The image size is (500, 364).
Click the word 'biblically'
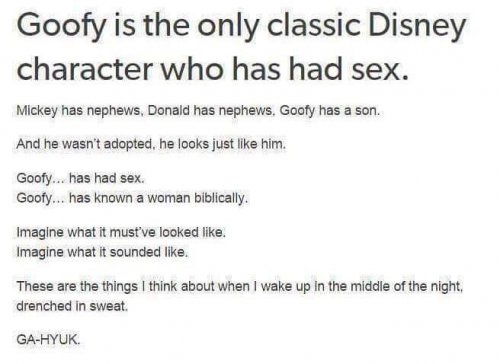click(221, 198)
